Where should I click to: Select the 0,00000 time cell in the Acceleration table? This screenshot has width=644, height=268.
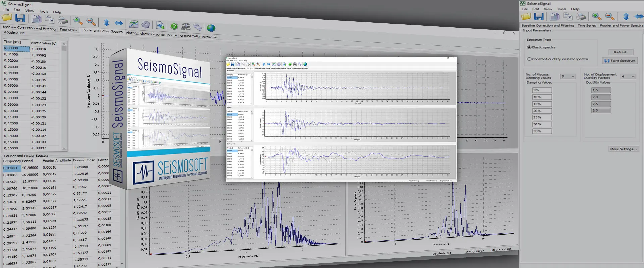[x=16, y=48]
